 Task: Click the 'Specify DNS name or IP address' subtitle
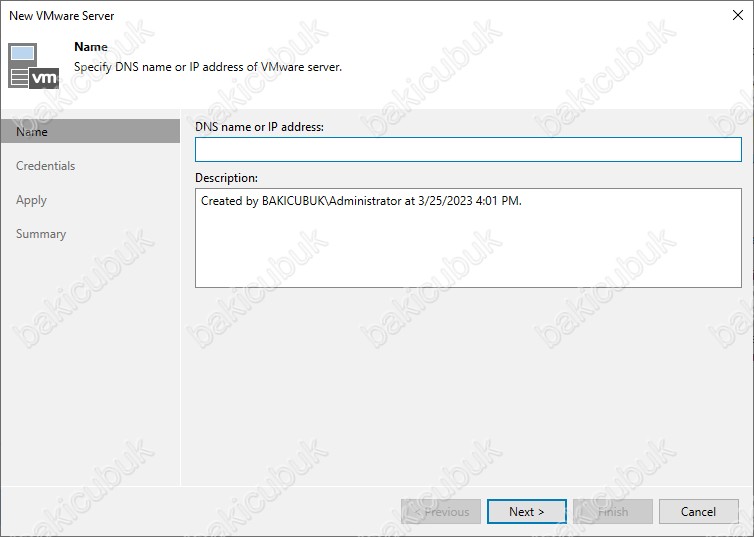coord(208,67)
